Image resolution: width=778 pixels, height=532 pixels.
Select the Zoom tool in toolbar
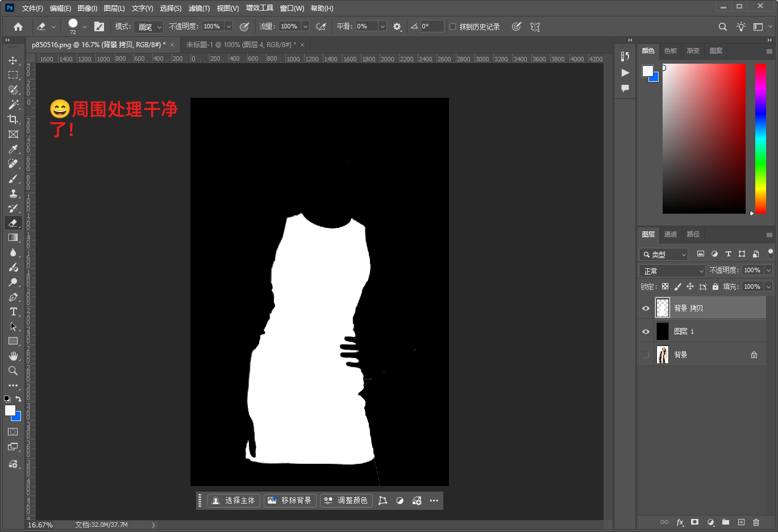click(13, 371)
